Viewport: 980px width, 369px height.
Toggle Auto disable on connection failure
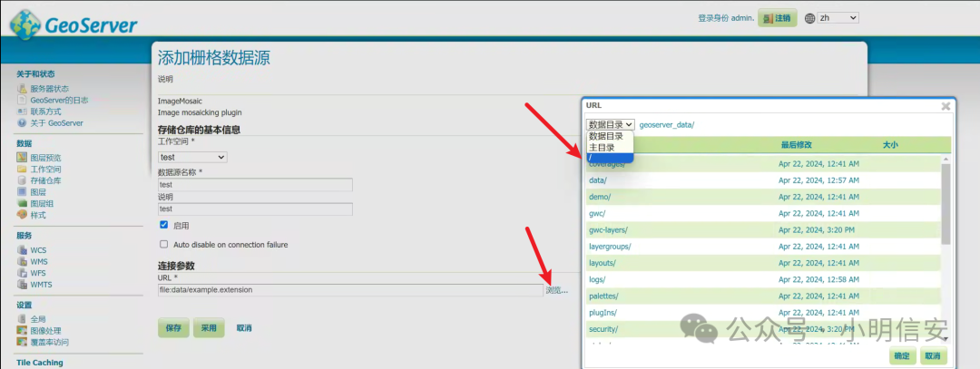[163, 244]
